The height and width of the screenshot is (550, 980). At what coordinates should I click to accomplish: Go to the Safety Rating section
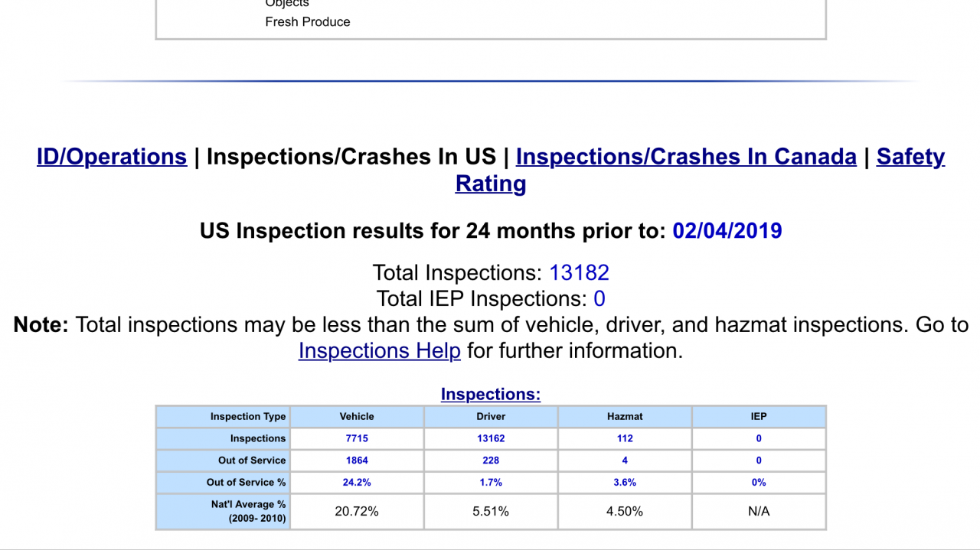coord(910,157)
